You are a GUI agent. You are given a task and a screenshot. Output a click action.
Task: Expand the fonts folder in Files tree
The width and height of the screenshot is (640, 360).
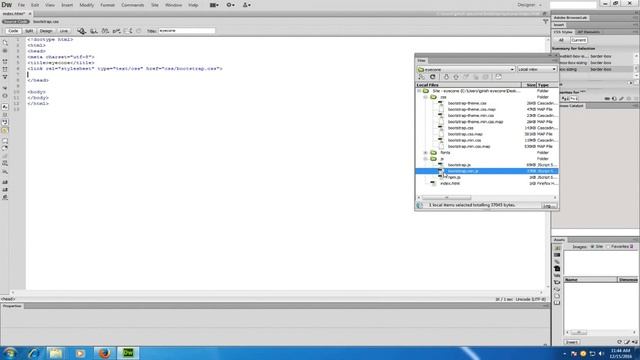click(426, 153)
